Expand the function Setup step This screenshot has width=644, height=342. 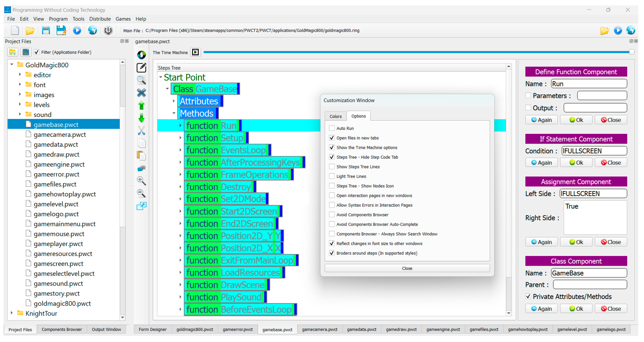pyautogui.click(x=180, y=138)
